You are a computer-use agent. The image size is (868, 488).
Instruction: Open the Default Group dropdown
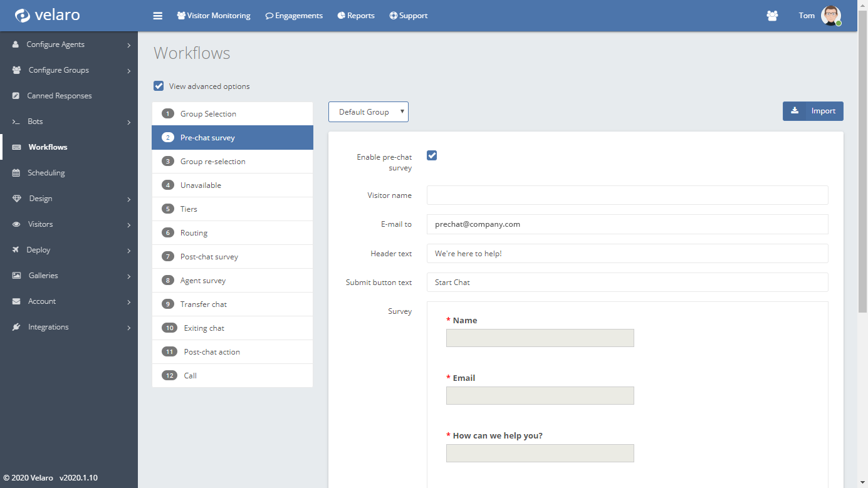tap(369, 112)
